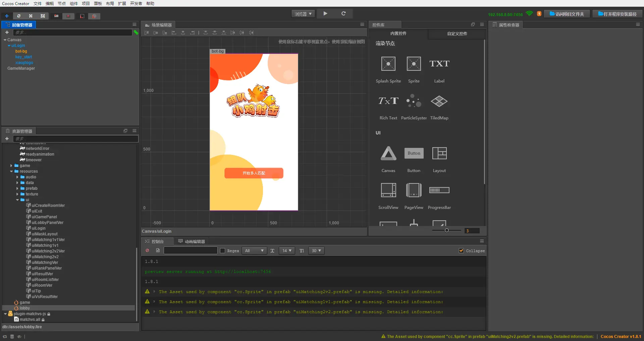
Task: Adjust the widget library zoom slider
Action: coord(446,230)
